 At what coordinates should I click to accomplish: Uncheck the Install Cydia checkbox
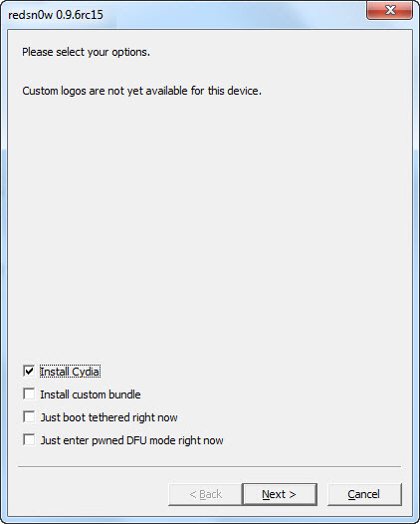click(29, 371)
